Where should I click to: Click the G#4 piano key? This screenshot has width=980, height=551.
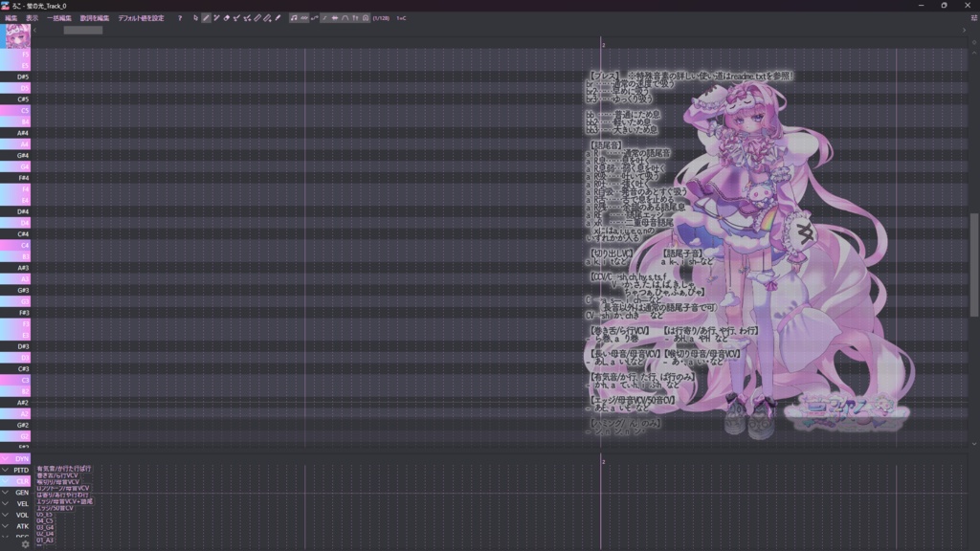pyautogui.click(x=15, y=156)
